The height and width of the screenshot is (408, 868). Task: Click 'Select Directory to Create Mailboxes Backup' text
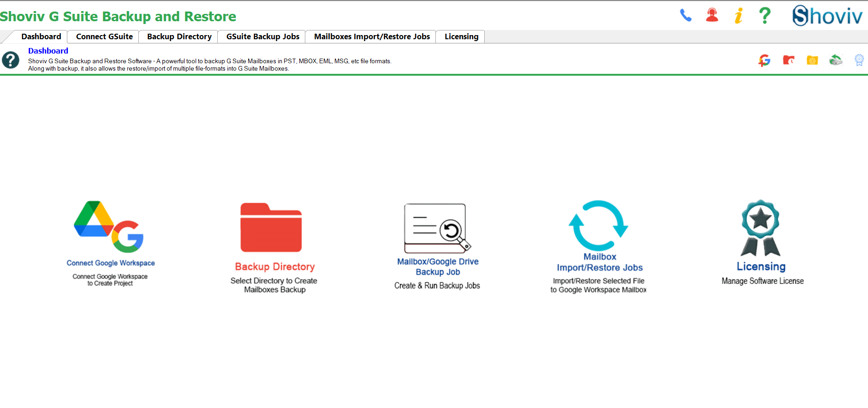point(274,285)
